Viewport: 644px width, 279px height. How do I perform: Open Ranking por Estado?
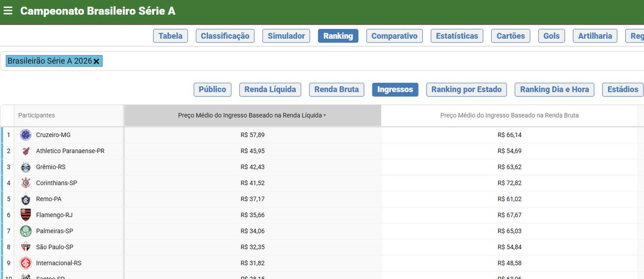(x=466, y=89)
